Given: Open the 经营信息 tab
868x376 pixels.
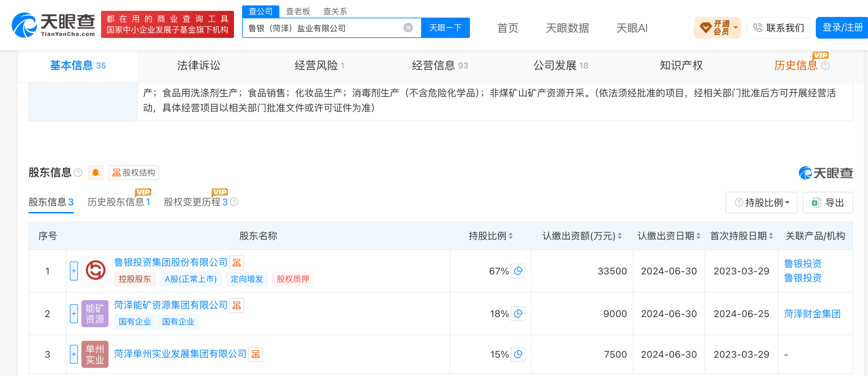Looking at the screenshot, I should click(440, 65).
